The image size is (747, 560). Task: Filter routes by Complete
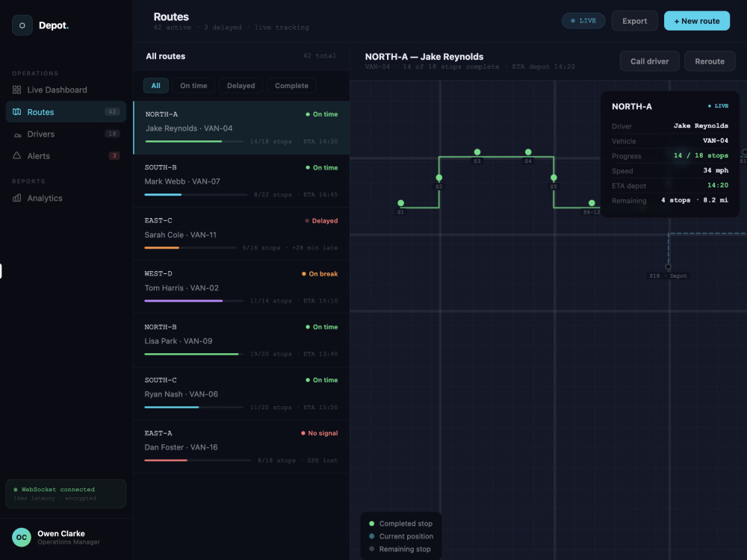click(x=291, y=86)
